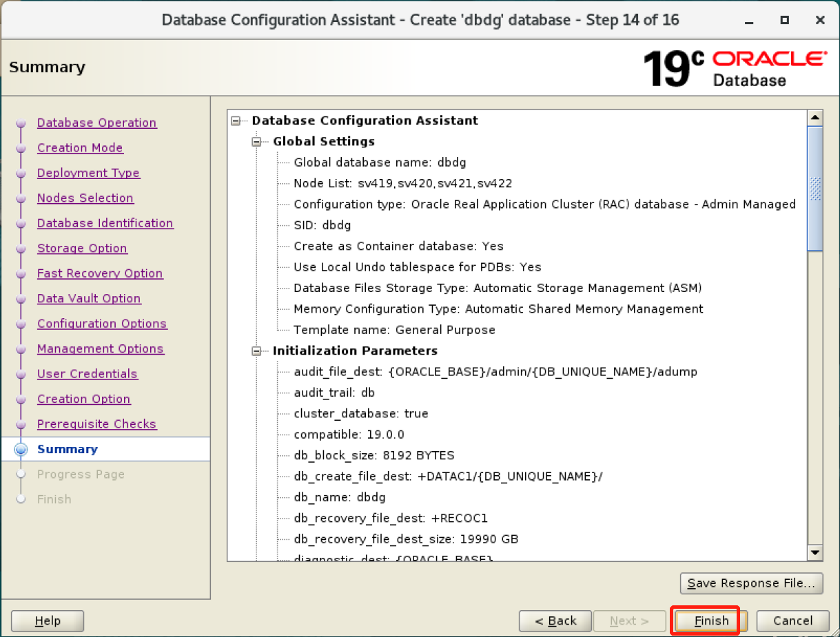
Task: Select 'Create as Container database: Yes' row
Action: tap(398, 247)
